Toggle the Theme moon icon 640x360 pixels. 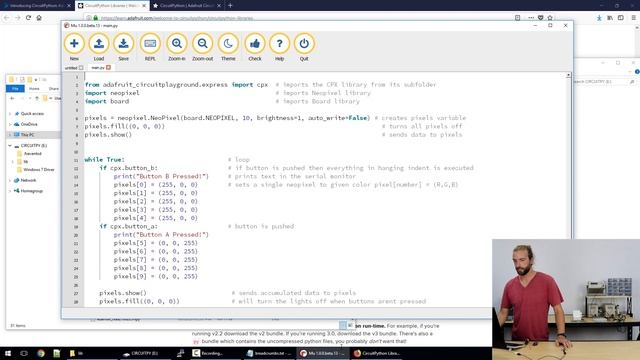(x=228, y=44)
